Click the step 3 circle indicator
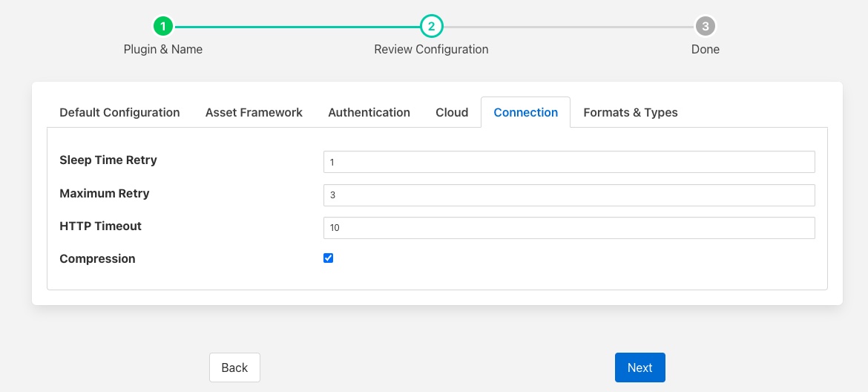The image size is (868, 392). pos(705,27)
